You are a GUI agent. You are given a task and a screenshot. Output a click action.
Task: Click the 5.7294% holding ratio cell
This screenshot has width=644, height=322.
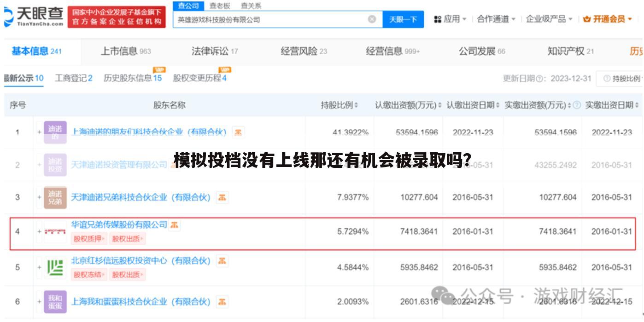click(353, 232)
